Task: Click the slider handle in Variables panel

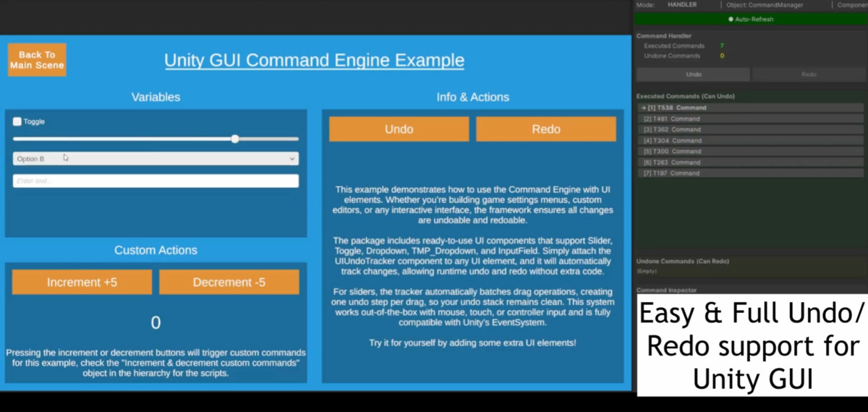Action: pos(235,139)
